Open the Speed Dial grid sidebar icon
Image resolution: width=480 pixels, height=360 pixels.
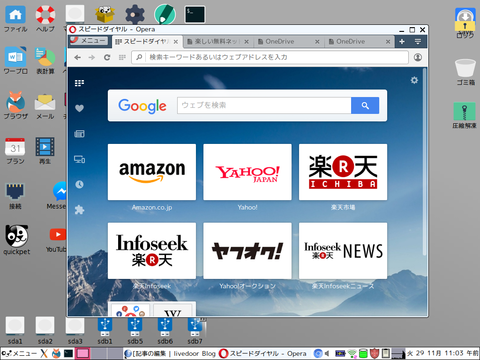(79, 83)
